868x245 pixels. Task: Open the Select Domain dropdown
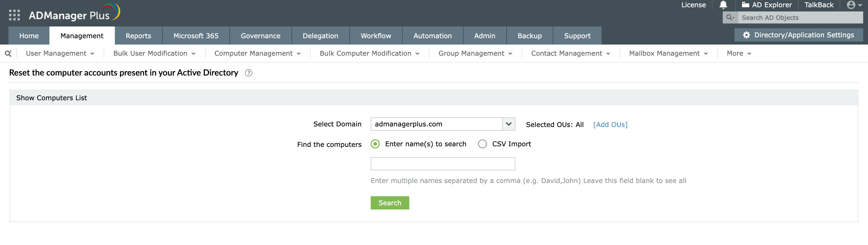pyautogui.click(x=508, y=124)
